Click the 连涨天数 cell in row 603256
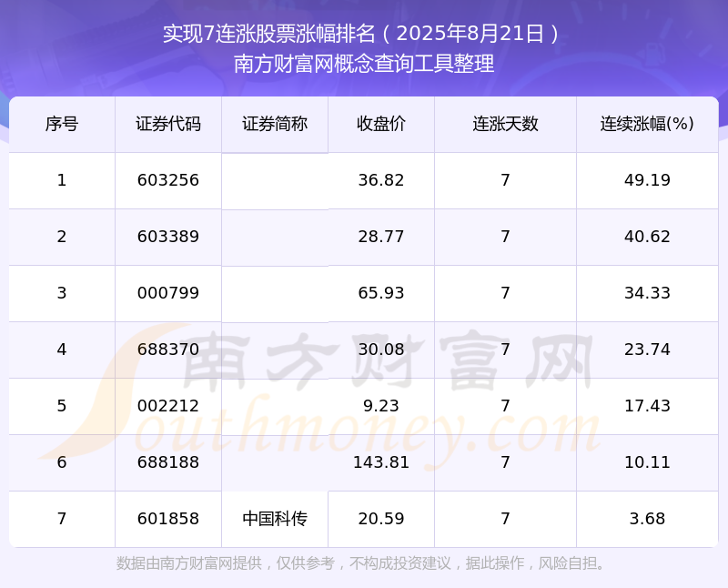 [x=505, y=180]
